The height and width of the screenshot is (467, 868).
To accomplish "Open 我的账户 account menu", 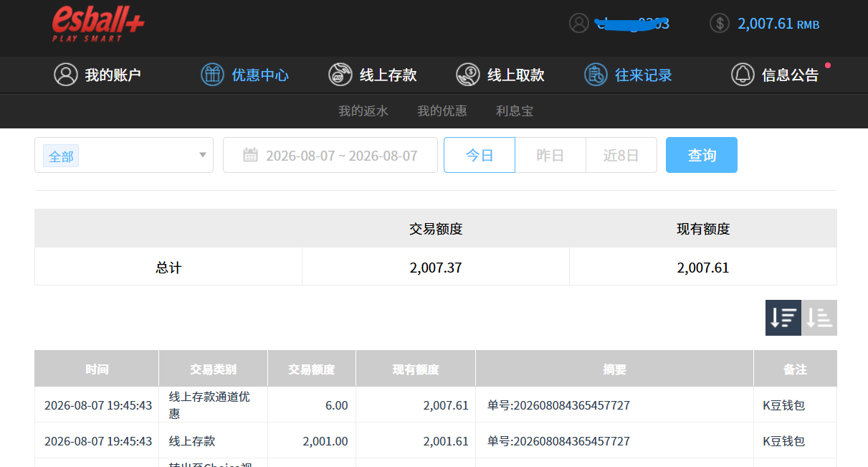I will (97, 75).
